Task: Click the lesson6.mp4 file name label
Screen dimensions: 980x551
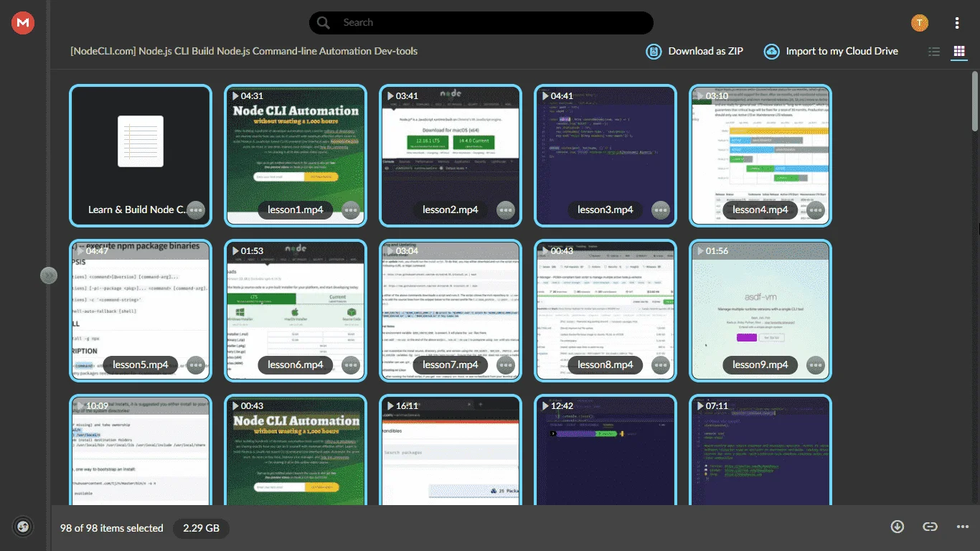Action: click(296, 365)
